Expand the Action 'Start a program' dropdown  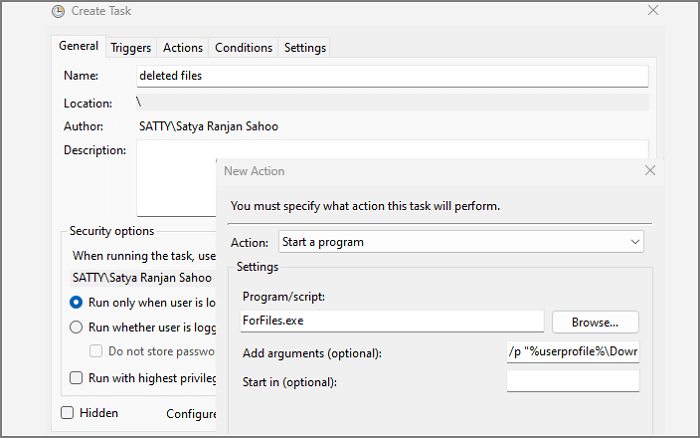tap(461, 242)
